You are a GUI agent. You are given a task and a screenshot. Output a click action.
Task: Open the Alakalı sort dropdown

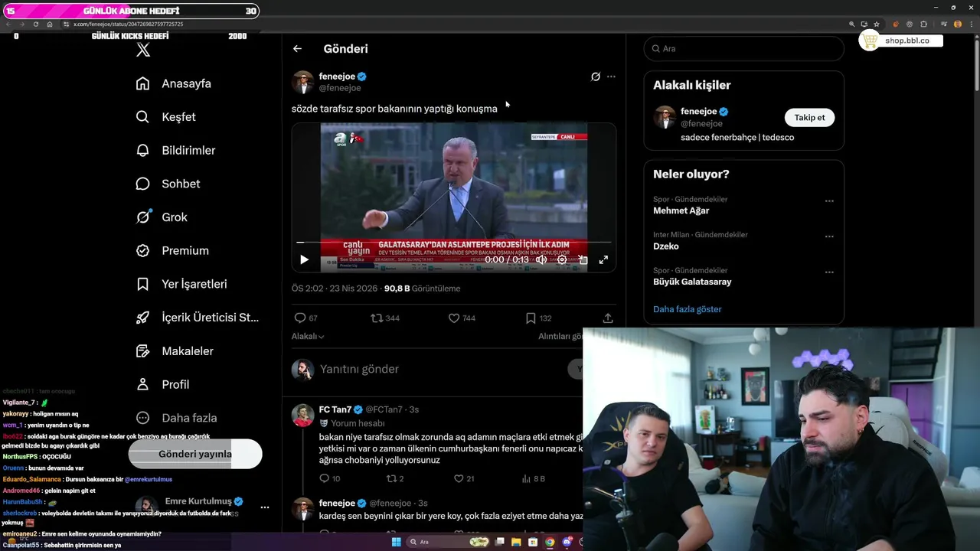click(x=308, y=337)
